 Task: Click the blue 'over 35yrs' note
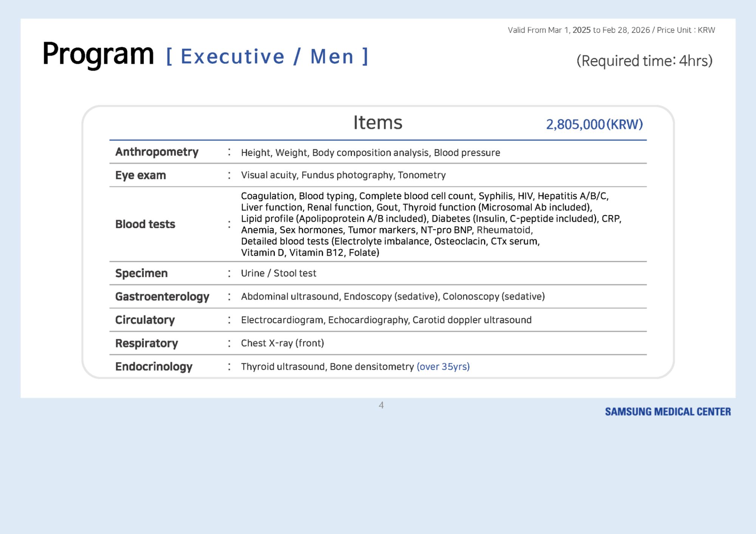coord(443,367)
